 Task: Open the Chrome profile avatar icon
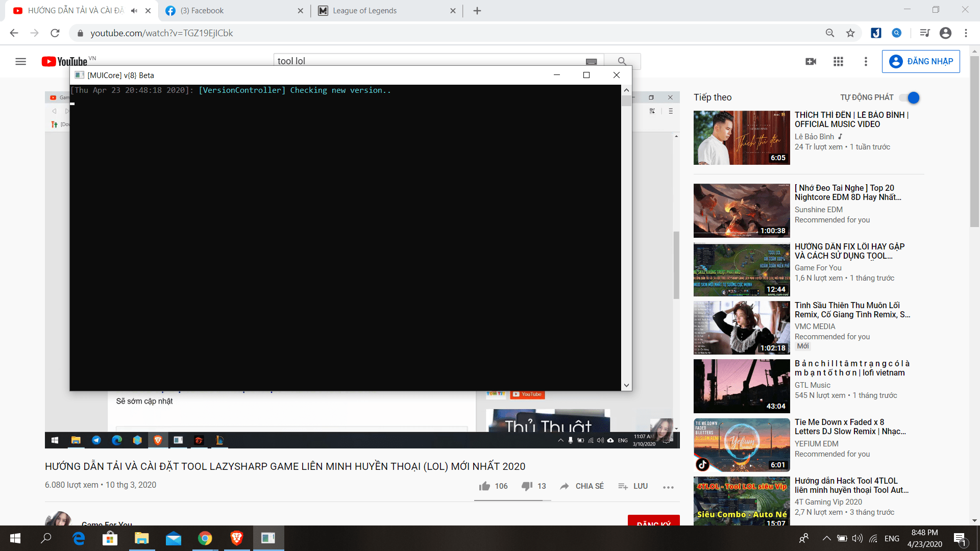(945, 33)
